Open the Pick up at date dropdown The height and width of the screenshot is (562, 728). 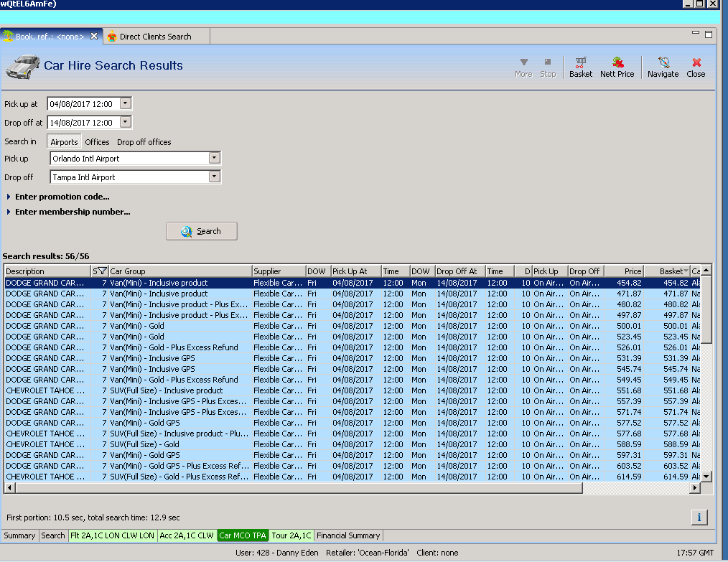[126, 103]
